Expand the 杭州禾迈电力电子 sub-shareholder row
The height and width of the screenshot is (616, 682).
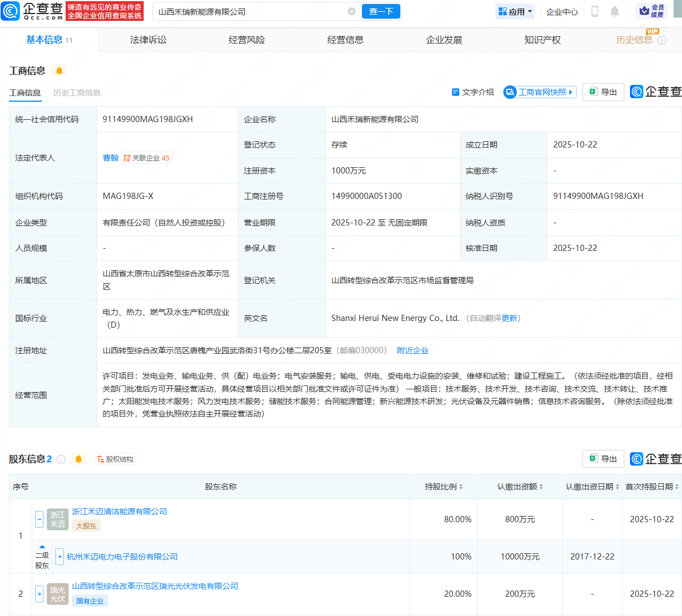[60, 557]
